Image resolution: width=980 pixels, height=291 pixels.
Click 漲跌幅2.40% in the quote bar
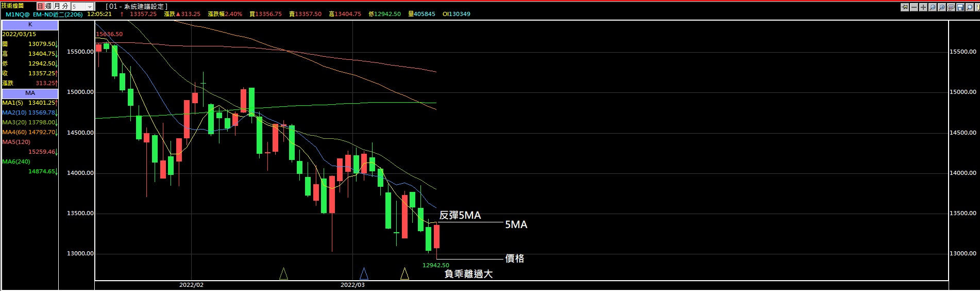[x=225, y=14]
